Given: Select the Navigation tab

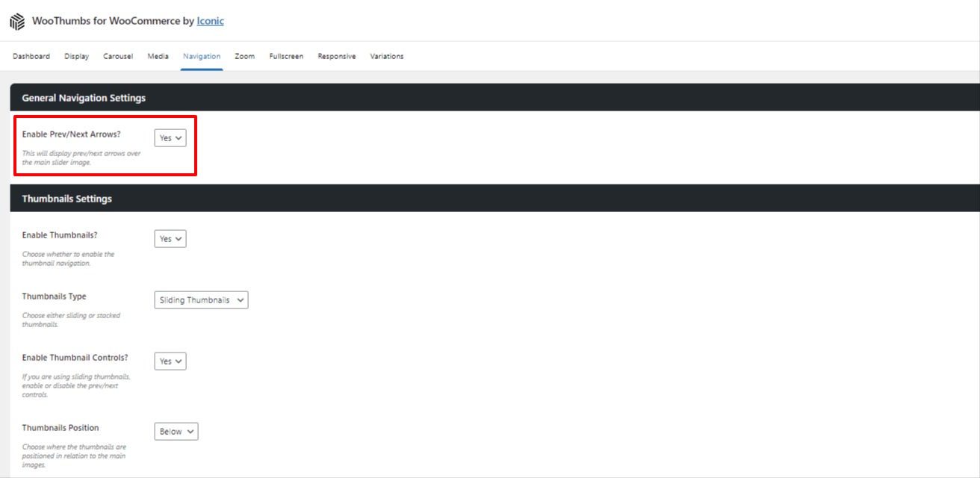Looking at the screenshot, I should click(202, 56).
